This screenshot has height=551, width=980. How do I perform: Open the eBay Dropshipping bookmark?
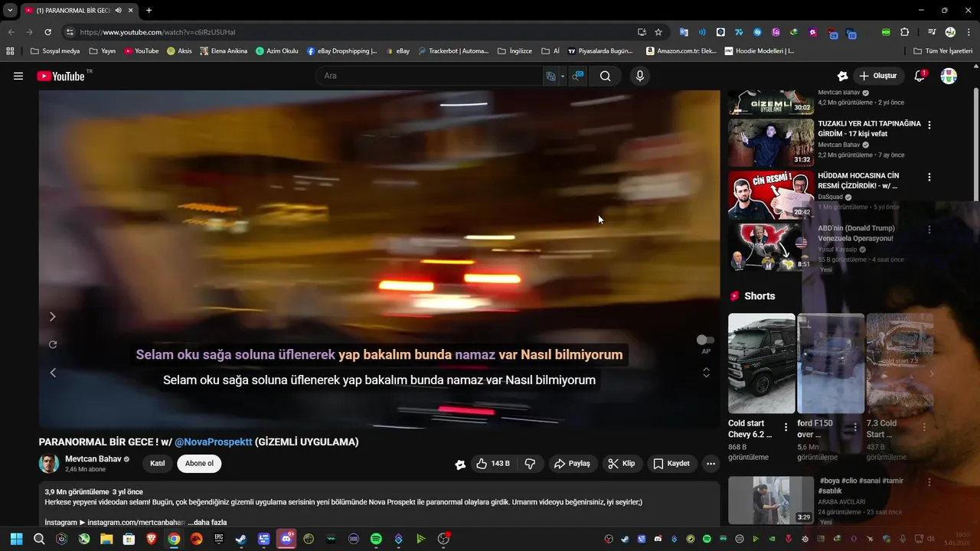342,51
